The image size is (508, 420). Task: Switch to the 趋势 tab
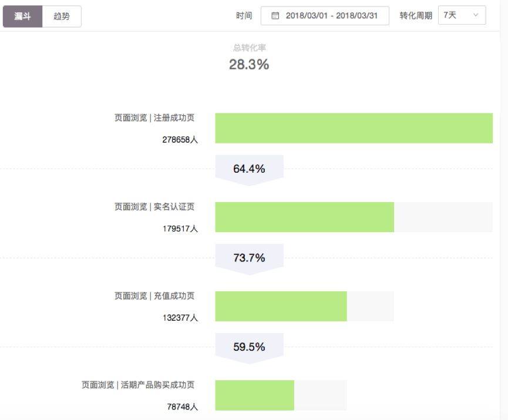pyautogui.click(x=62, y=16)
